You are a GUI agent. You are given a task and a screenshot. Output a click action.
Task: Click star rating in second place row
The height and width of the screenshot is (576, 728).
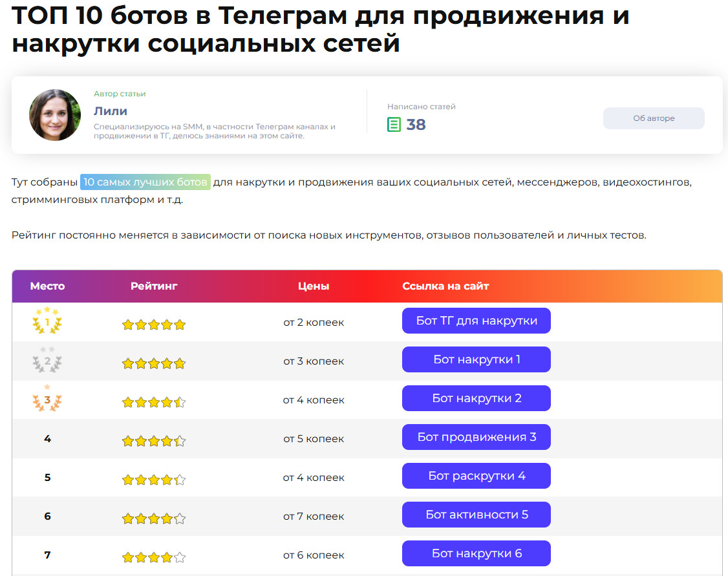154,363
